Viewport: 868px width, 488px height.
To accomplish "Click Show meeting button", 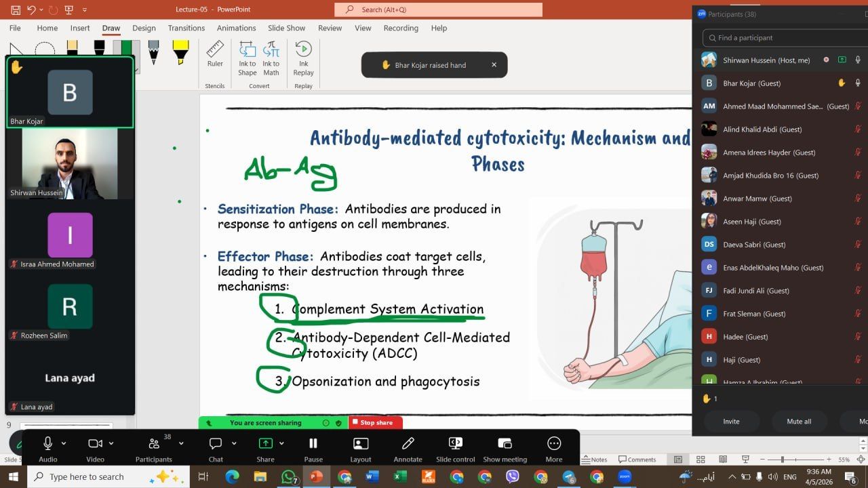I will 505,448.
